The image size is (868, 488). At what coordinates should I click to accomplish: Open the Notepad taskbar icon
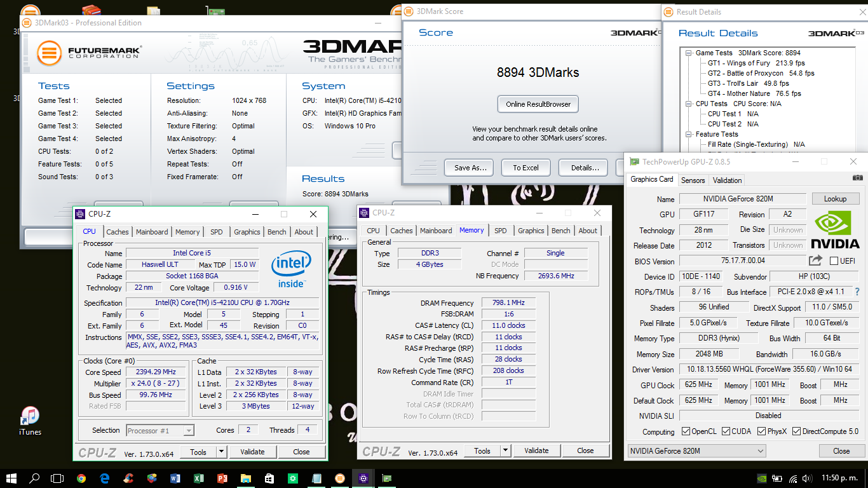tap(316, 478)
